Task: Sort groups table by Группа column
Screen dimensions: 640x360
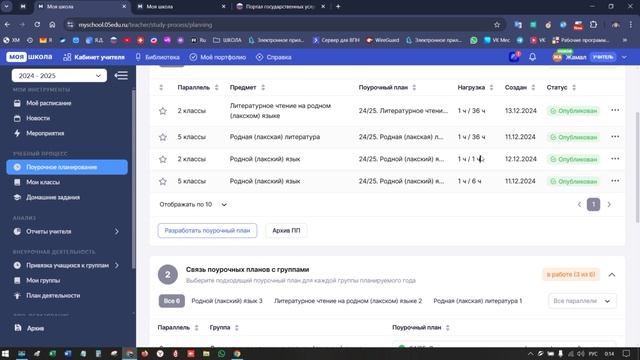Action: tap(237, 327)
